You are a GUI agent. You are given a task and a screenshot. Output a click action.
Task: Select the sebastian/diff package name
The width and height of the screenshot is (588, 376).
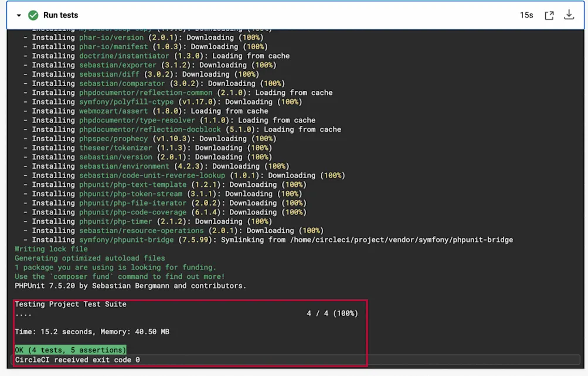click(x=109, y=74)
